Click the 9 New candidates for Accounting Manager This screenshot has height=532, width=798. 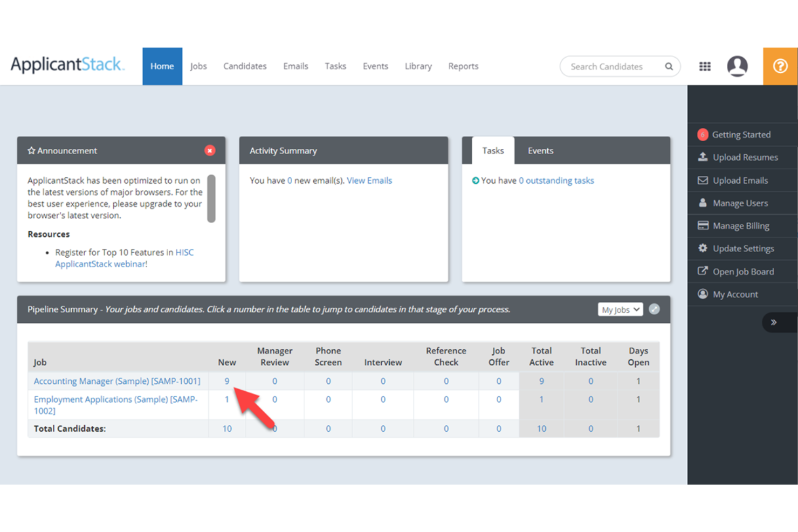point(227,381)
